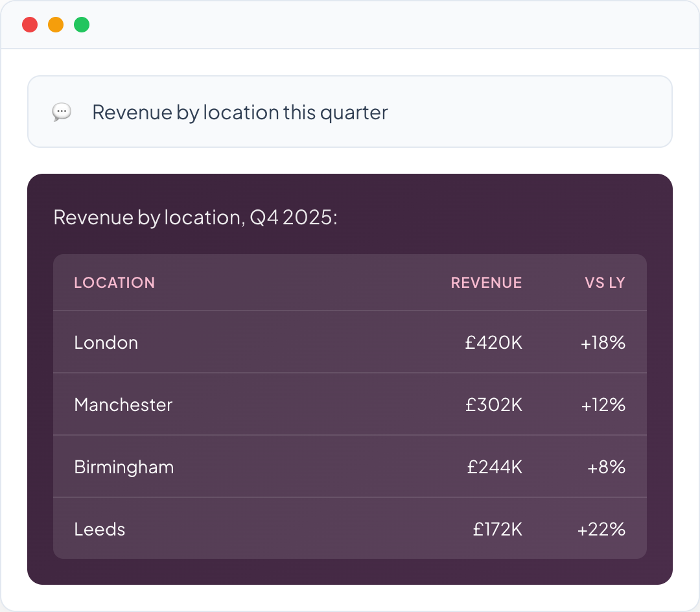The width and height of the screenshot is (700, 612).
Task: Sort by the LOCATION column header
Action: [x=114, y=283]
